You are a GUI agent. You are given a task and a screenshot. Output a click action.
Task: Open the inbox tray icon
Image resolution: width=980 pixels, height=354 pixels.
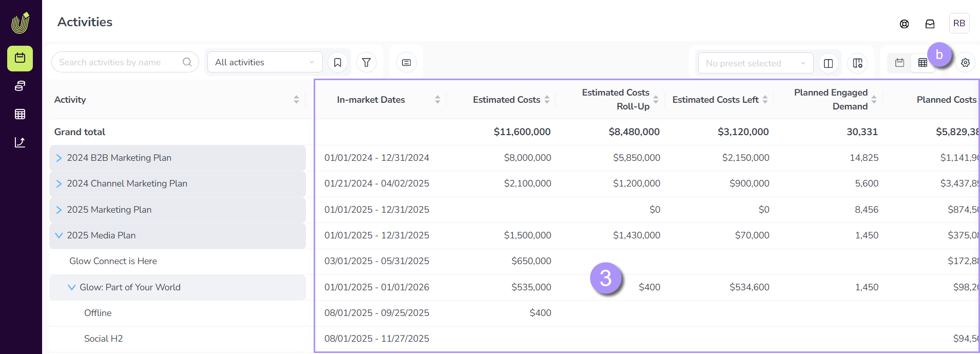coord(930,24)
